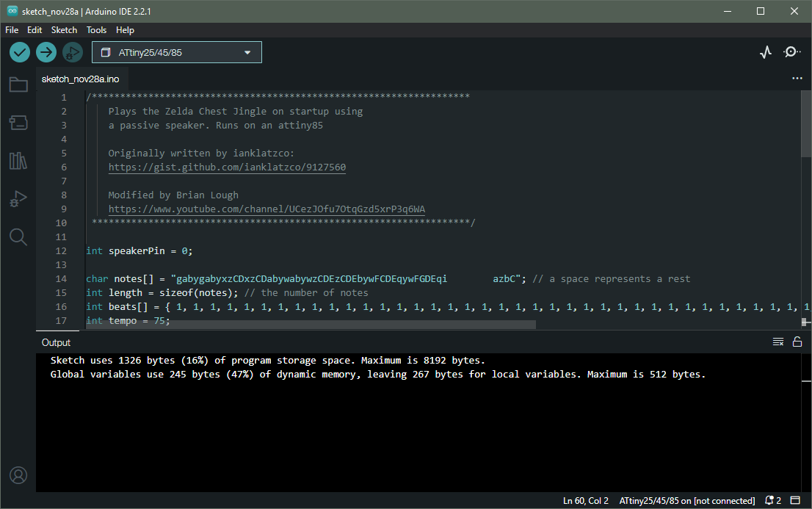
Task: Toggle the Output scroll lock icon
Action: pyautogui.click(x=797, y=342)
